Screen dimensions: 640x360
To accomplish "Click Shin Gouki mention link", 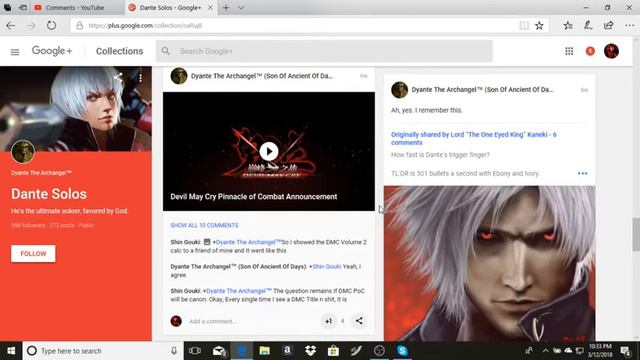I will (326, 267).
